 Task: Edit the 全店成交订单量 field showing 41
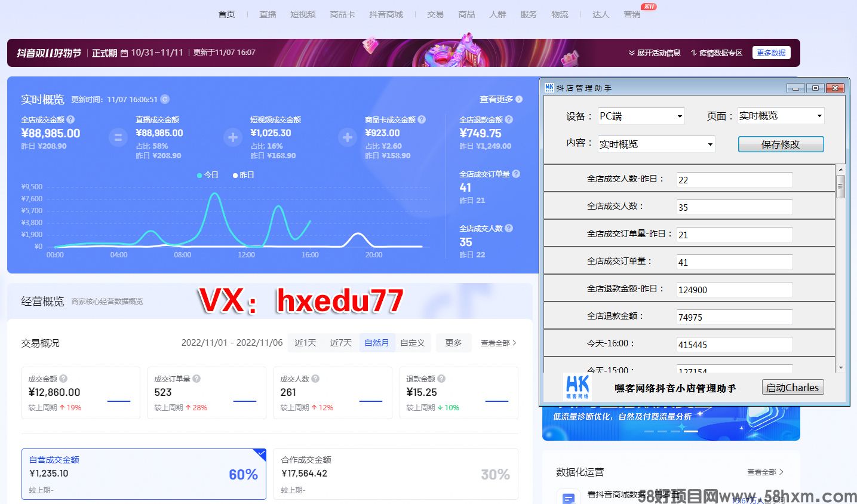(735, 262)
